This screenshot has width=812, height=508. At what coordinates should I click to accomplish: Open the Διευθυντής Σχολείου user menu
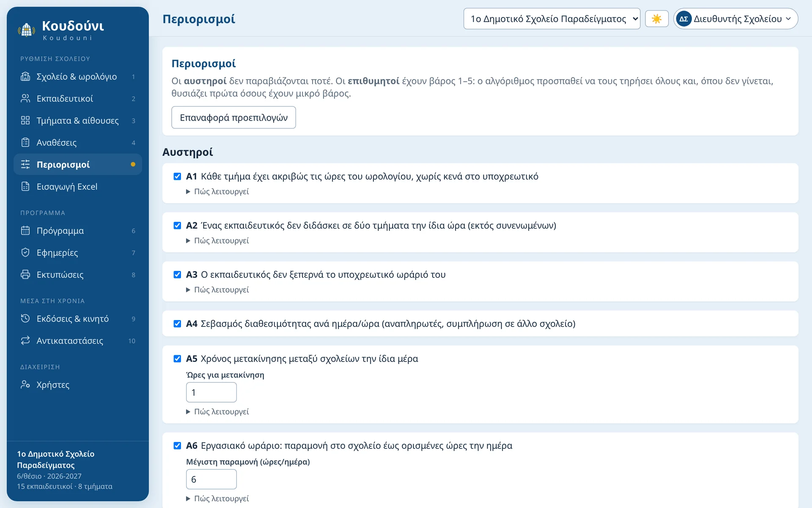[735, 19]
